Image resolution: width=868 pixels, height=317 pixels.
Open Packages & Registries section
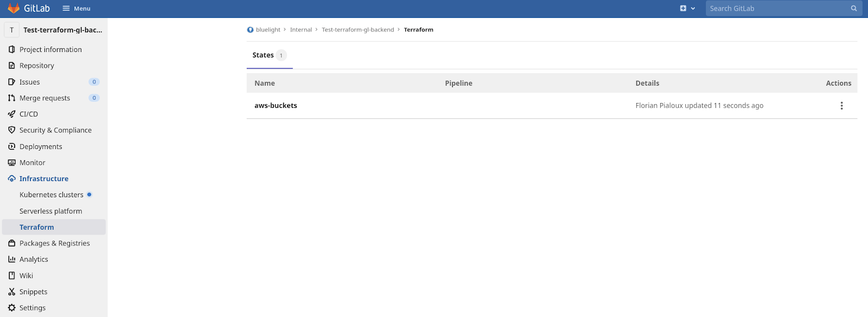click(x=54, y=243)
